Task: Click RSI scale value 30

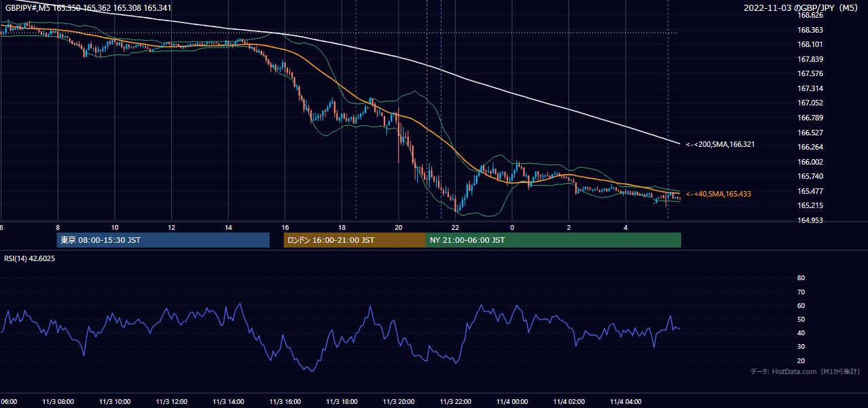Action: tap(801, 347)
